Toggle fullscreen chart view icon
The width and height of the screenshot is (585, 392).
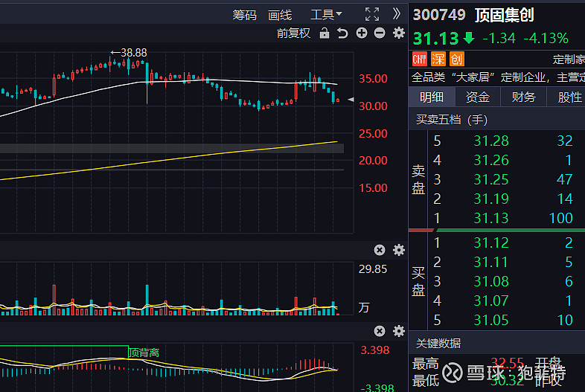[x=372, y=14]
